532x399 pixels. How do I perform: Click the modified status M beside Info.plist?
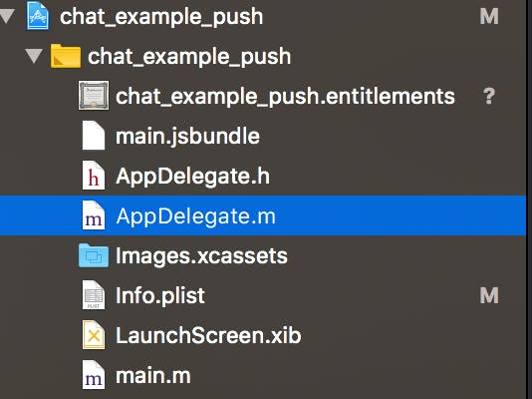coord(489,295)
